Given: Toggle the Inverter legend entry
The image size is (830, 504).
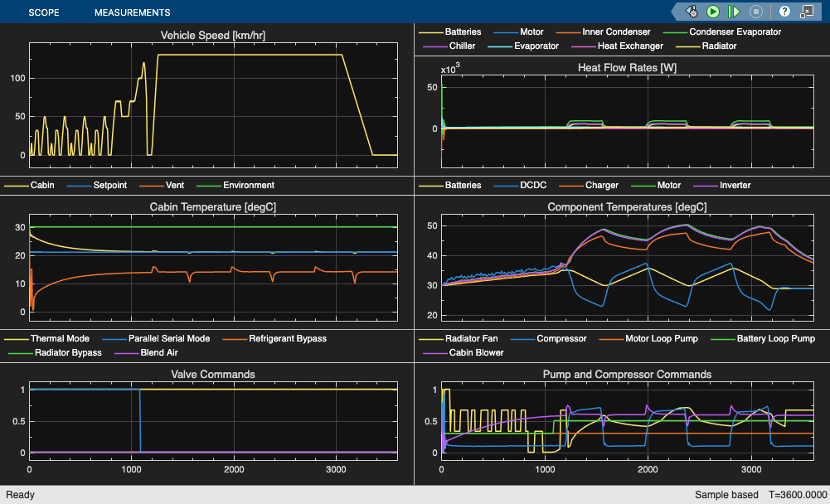Looking at the screenshot, I should (722, 186).
